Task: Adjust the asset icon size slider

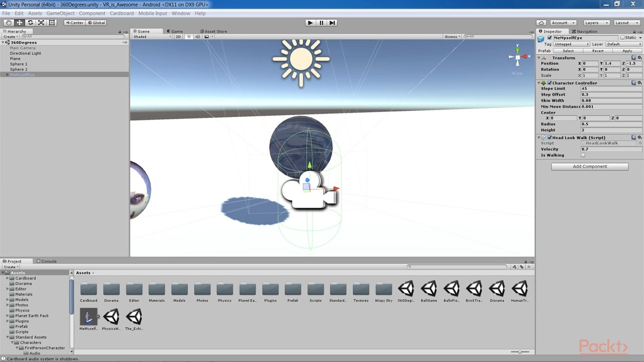Action: [520, 351]
